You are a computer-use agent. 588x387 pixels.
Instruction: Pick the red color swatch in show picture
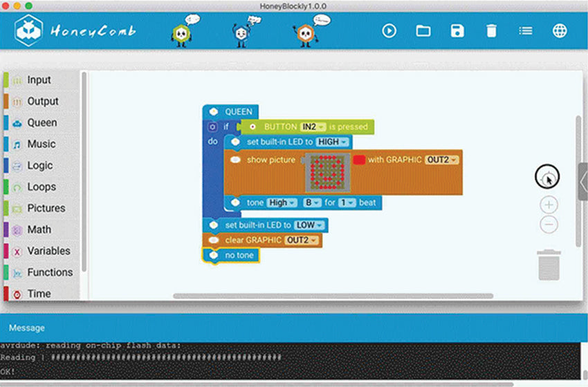coord(359,160)
